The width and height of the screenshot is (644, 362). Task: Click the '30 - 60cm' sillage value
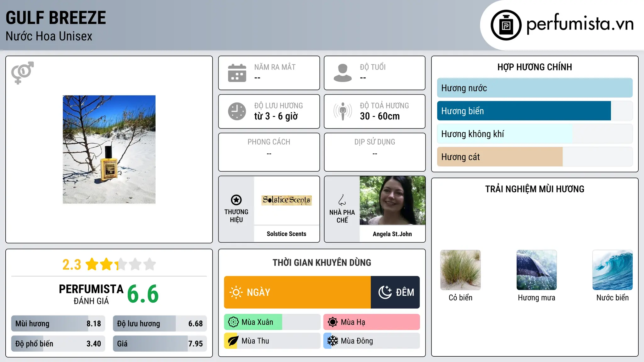380,116
